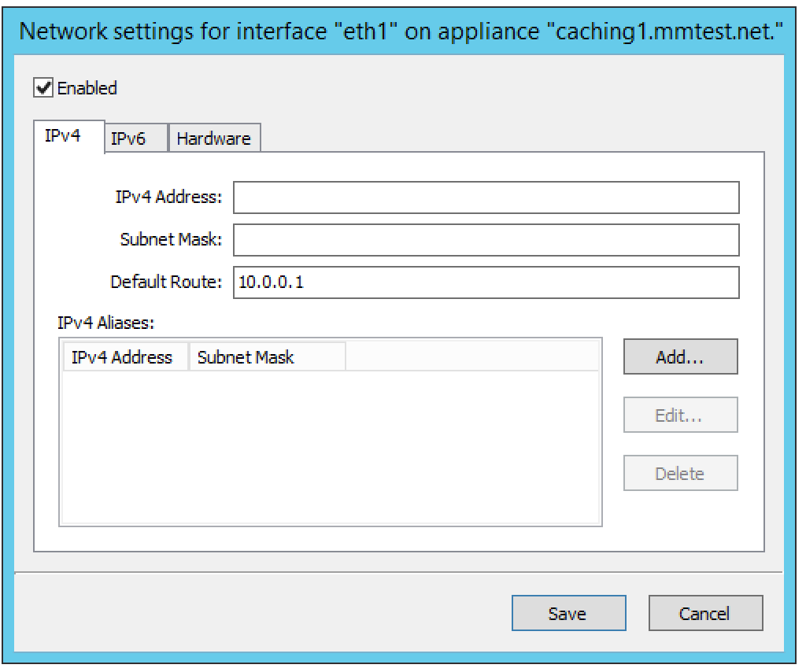
Task: Click the "Enabled" label text
Action: 87,88
